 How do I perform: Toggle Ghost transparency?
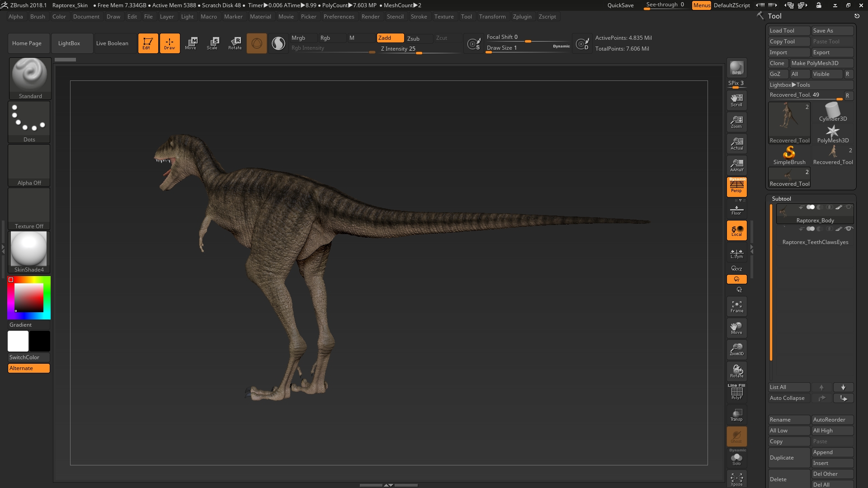tap(736, 436)
